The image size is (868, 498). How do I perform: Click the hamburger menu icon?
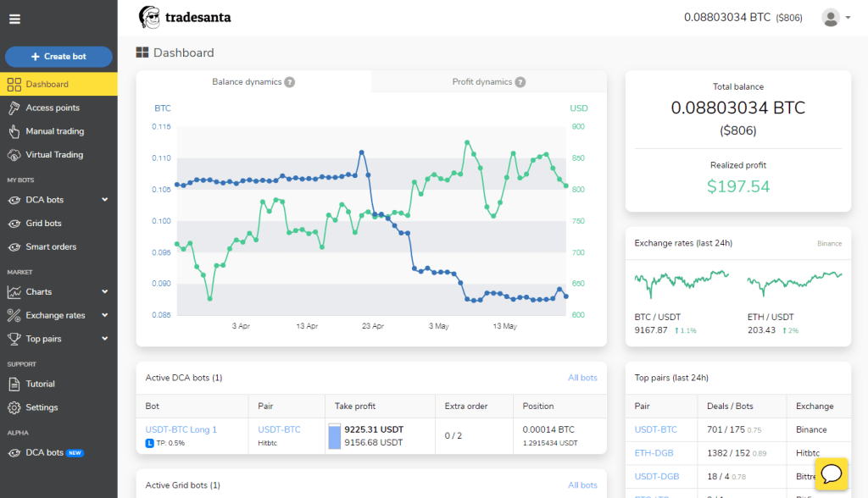pyautogui.click(x=13, y=19)
